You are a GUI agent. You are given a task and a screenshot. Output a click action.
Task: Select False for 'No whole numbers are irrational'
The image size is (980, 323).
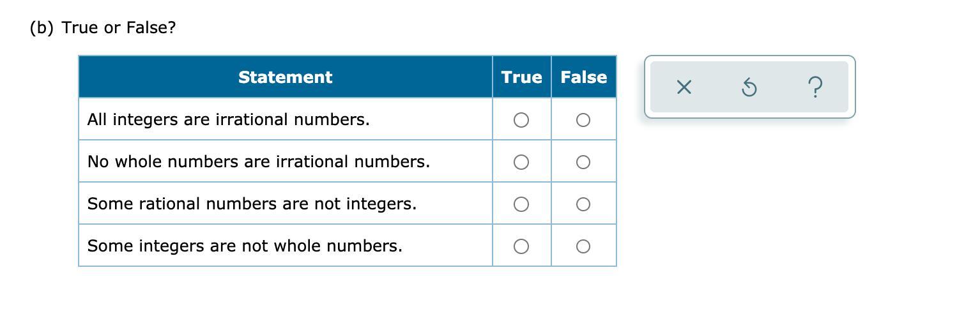click(x=583, y=162)
